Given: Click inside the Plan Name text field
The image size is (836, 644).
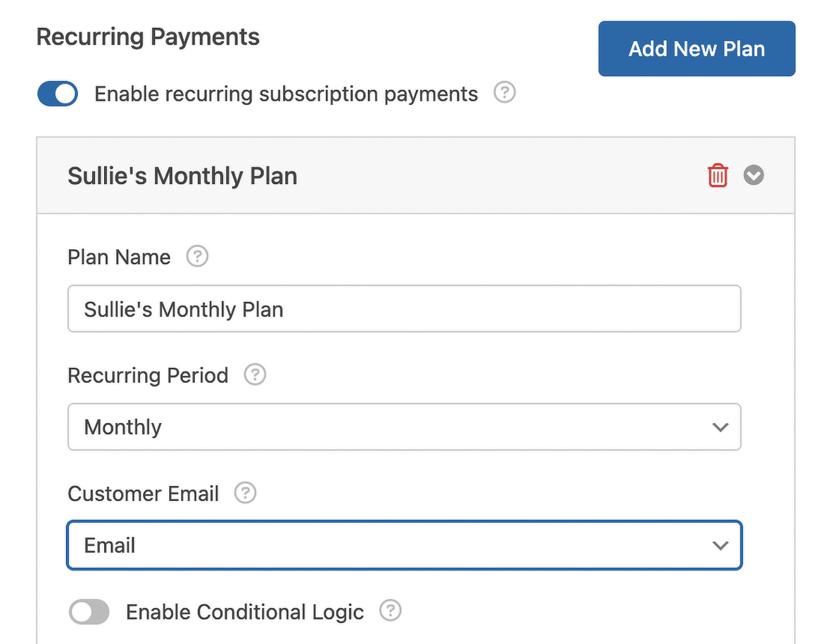Looking at the screenshot, I should coord(404,308).
